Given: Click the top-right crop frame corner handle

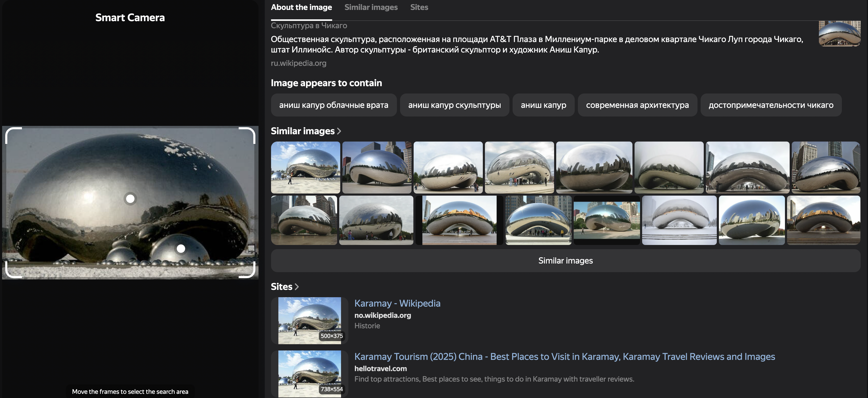Looking at the screenshot, I should point(252,130).
